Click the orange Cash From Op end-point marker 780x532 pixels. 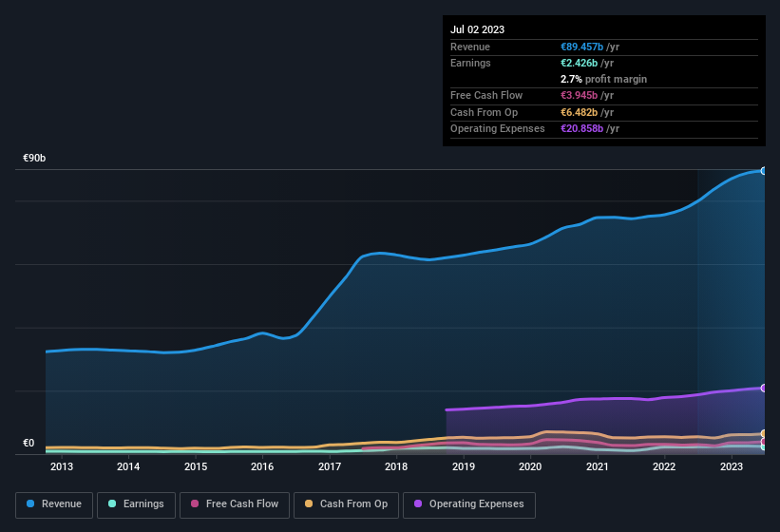(763, 433)
